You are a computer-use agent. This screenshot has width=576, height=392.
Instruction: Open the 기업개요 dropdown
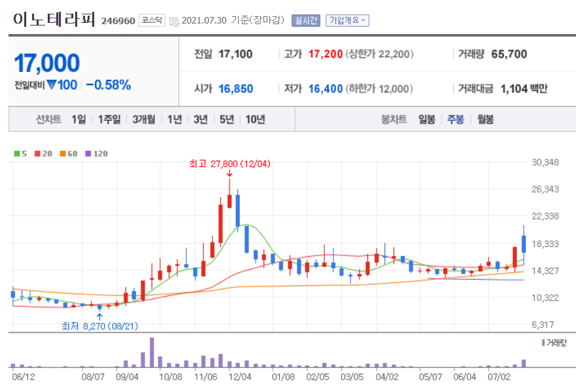(x=347, y=20)
